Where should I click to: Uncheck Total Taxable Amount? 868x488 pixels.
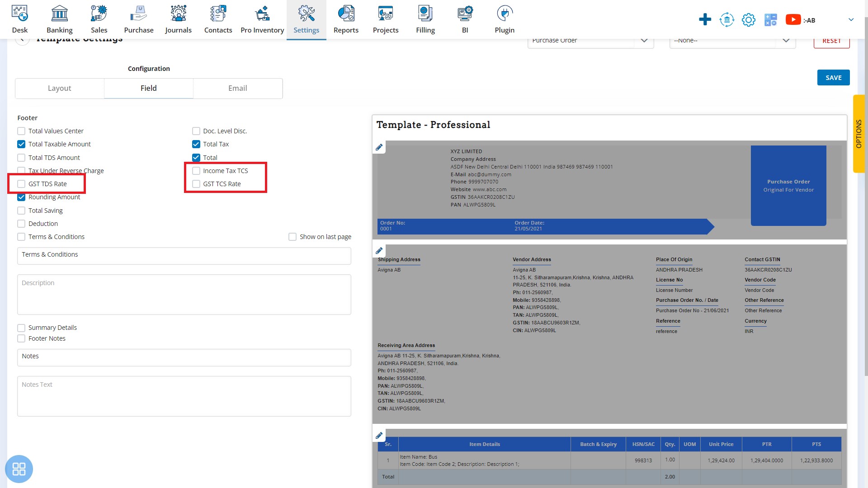pos(21,144)
